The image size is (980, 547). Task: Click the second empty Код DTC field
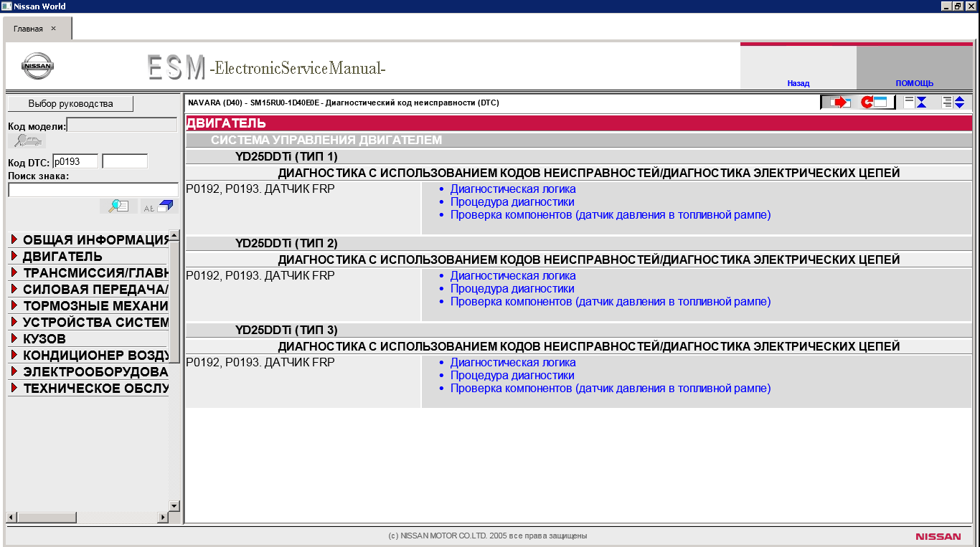pos(125,161)
